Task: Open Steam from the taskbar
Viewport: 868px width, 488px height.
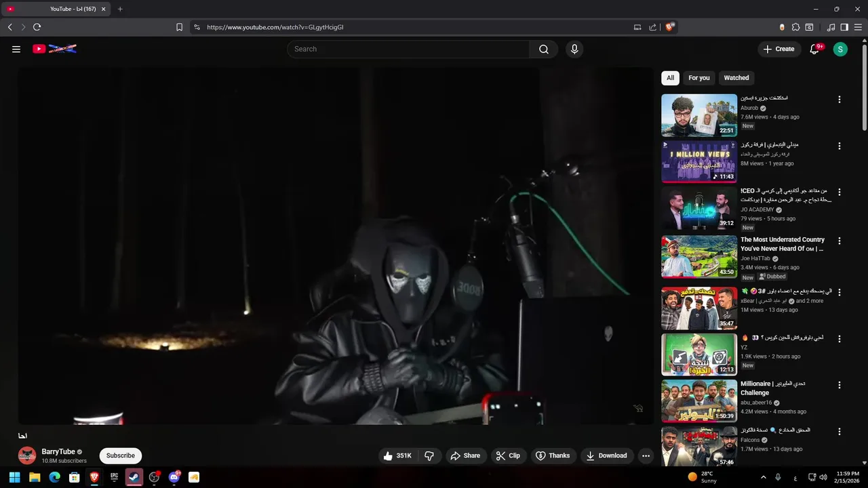Action: [x=134, y=477]
